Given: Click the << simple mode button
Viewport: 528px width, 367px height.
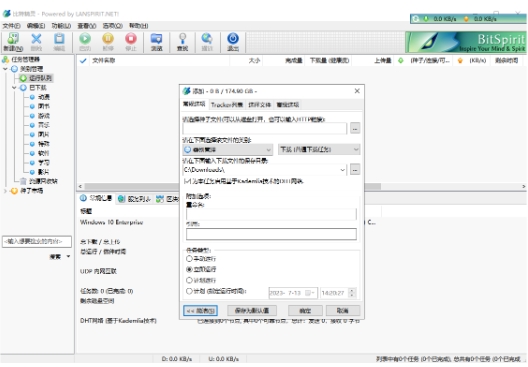Looking at the screenshot, I should [200, 310].
